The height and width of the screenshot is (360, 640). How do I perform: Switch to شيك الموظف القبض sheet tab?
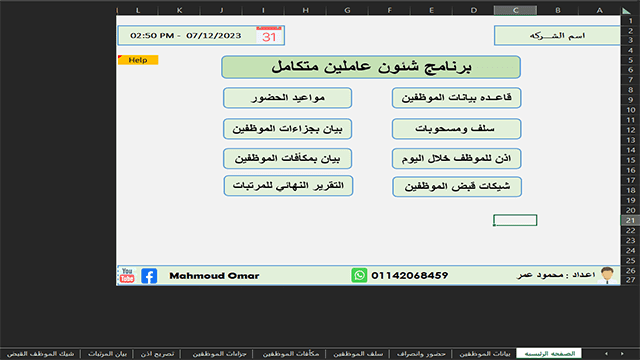[40, 353]
